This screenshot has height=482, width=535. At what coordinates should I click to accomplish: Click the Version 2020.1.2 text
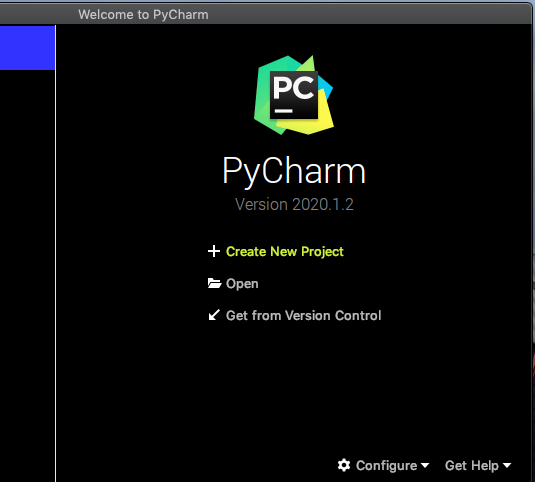294,204
